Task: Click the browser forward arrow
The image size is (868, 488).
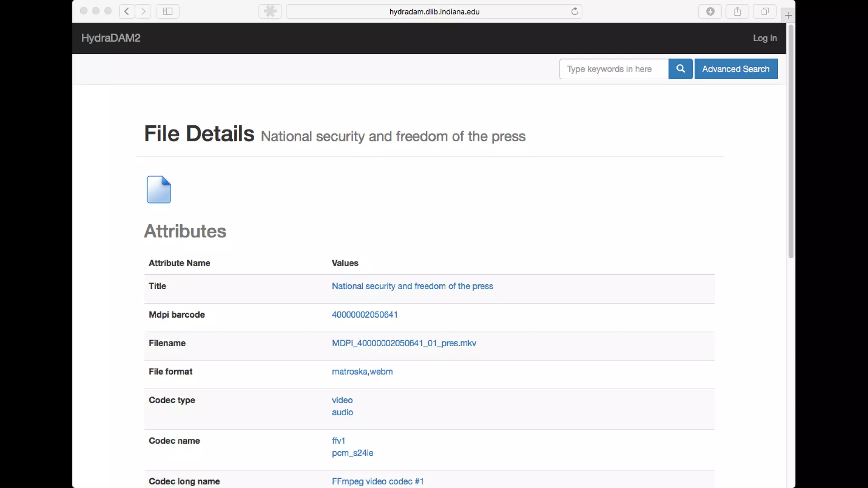Action: (143, 11)
